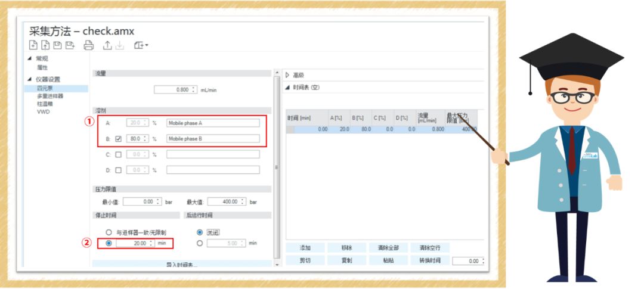Viewport: 644px width, 289px height.
Task: Click the pump panel vertical scrollbar
Action: (277, 167)
